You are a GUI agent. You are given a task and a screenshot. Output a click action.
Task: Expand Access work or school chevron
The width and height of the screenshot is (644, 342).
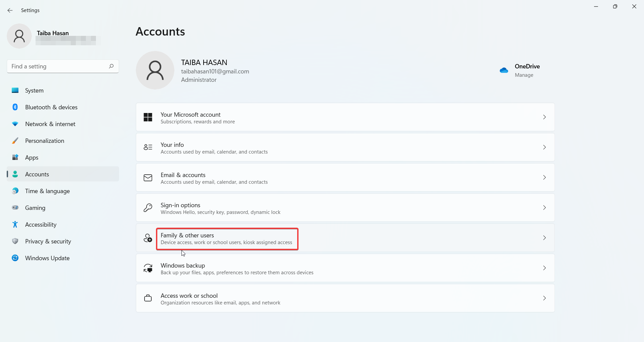pos(544,298)
